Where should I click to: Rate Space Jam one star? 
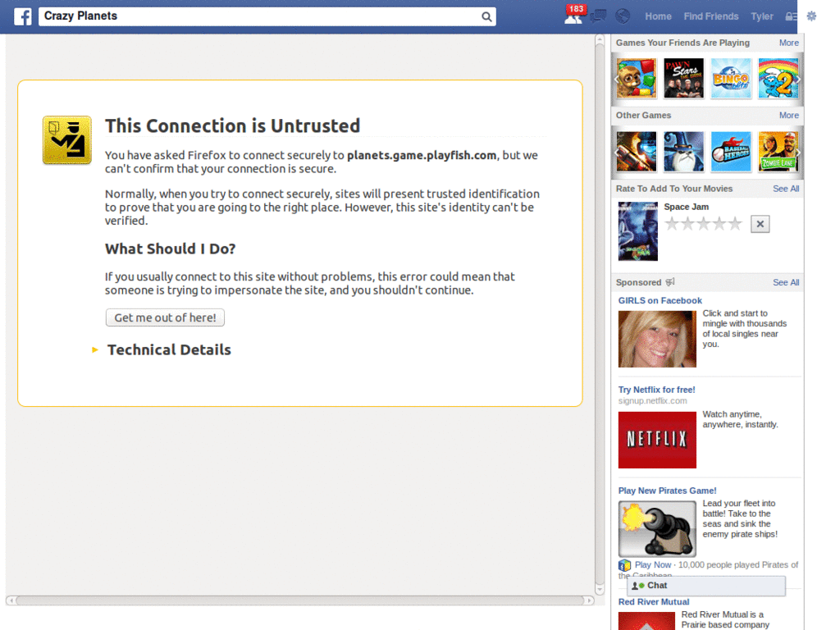(x=671, y=223)
